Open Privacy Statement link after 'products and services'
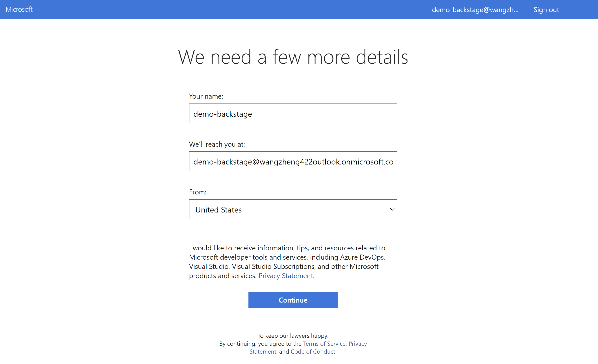This screenshot has height=364, width=598. [x=286, y=276]
